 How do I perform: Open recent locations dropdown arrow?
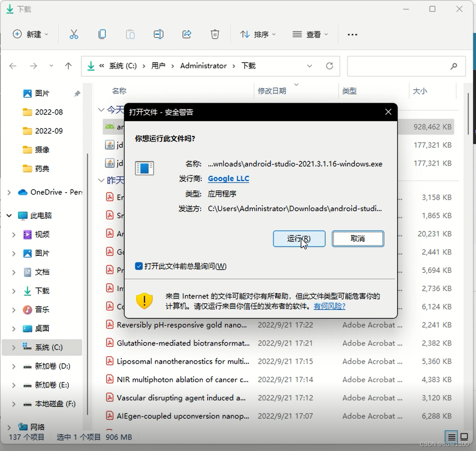pyautogui.click(x=51, y=66)
